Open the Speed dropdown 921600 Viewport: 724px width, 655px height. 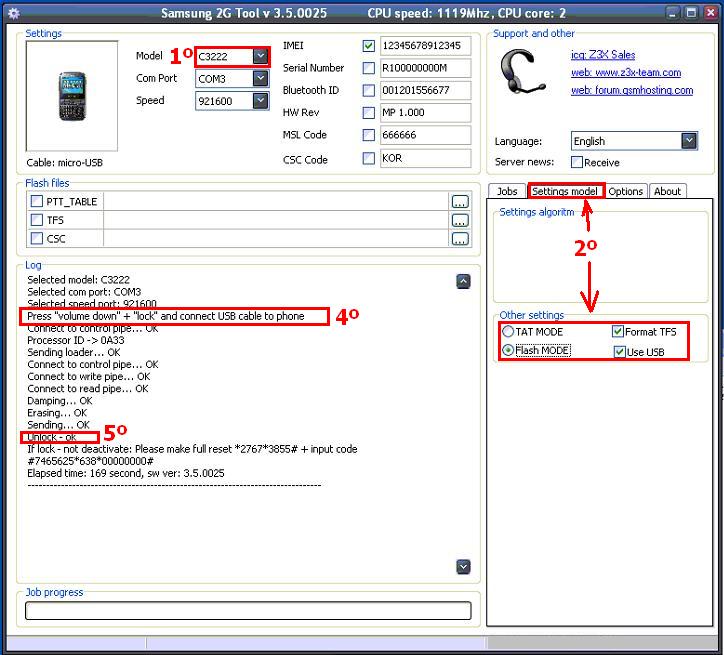click(x=260, y=101)
